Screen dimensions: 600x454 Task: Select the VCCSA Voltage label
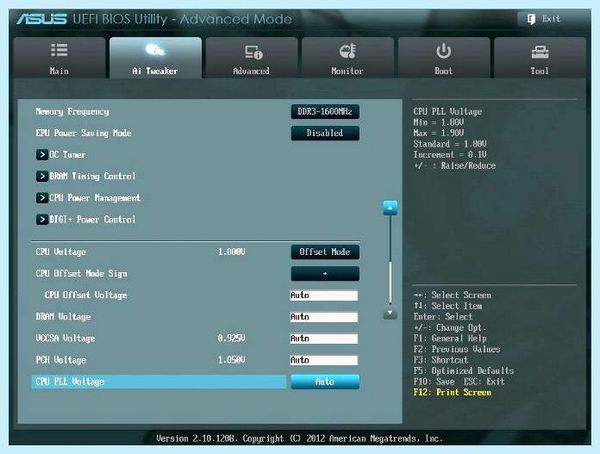pyautogui.click(x=65, y=338)
